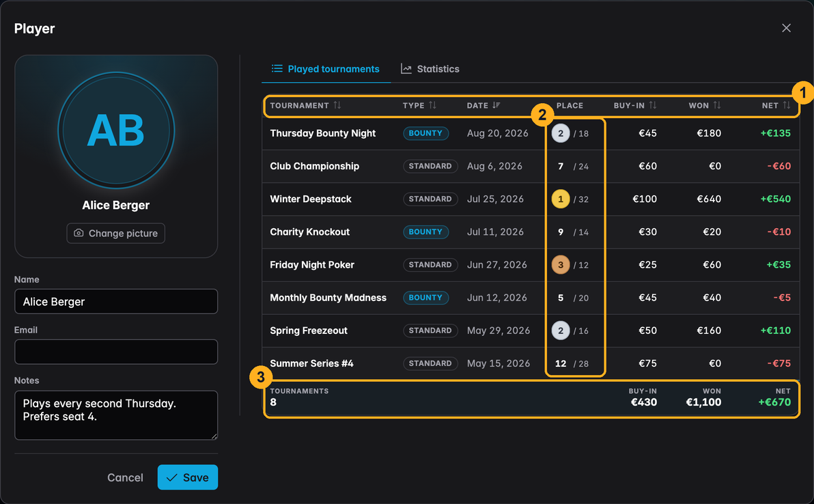Click the €640 won amount
This screenshot has width=814, height=504.
[709, 199]
